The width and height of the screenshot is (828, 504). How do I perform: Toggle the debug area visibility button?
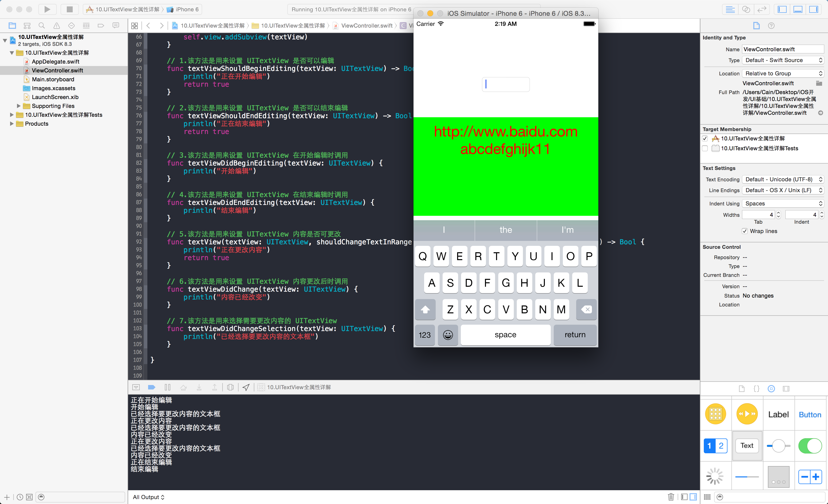[x=798, y=9]
